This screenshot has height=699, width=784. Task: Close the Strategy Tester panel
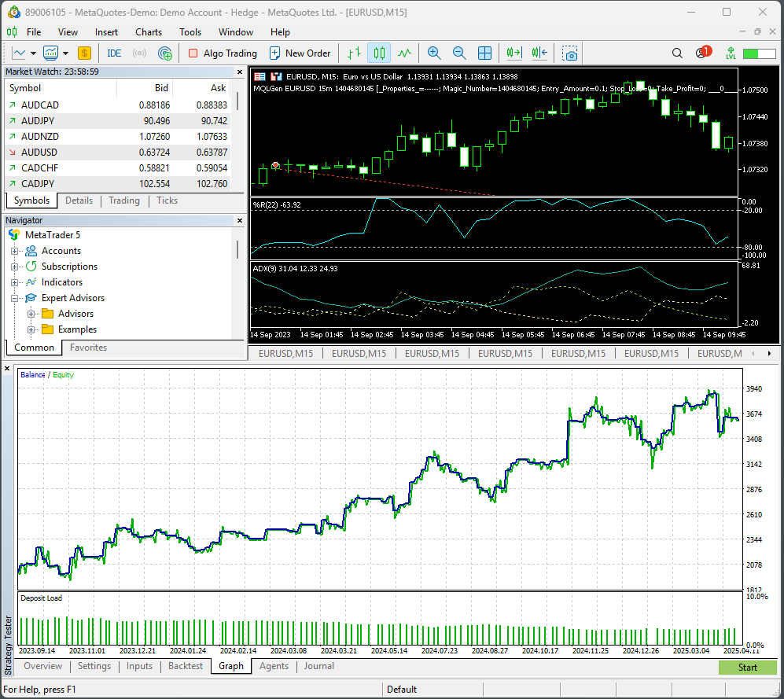pyautogui.click(x=7, y=369)
